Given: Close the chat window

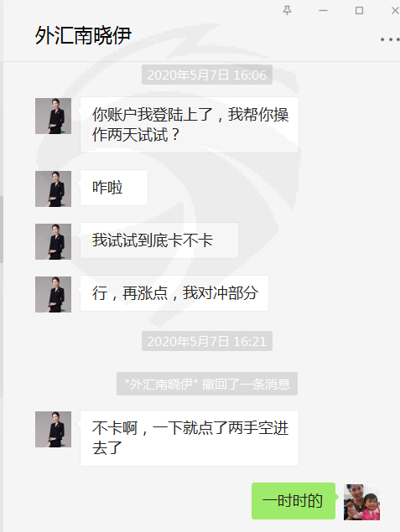Looking at the screenshot, I should (x=395, y=11).
